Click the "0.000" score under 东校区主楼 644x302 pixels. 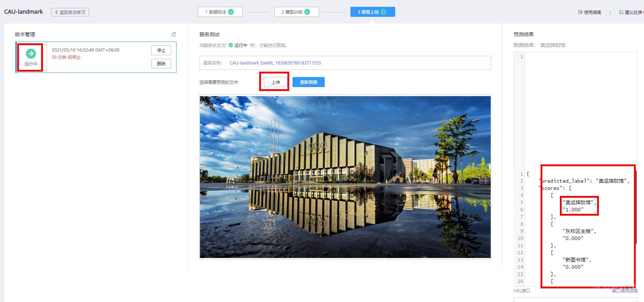(x=573, y=238)
